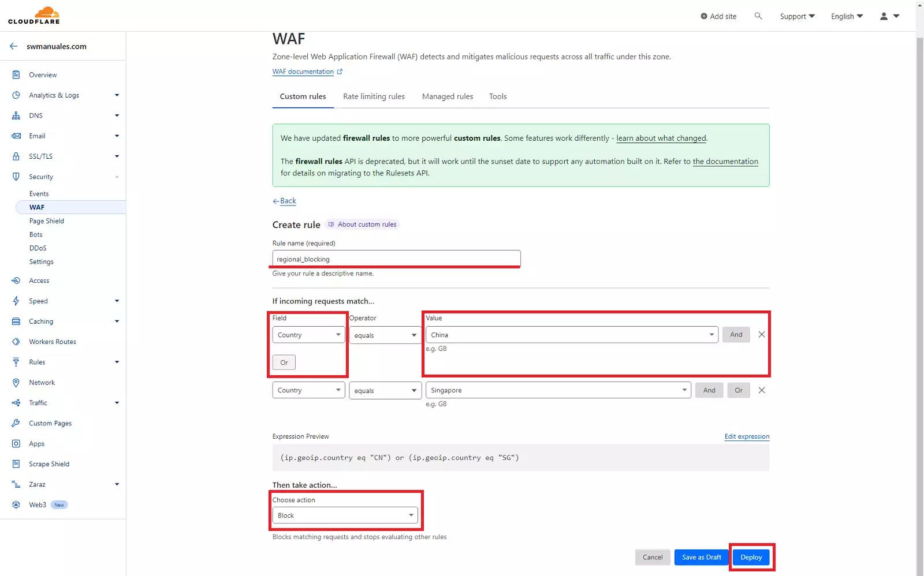Click the Deploy button

coord(751,557)
